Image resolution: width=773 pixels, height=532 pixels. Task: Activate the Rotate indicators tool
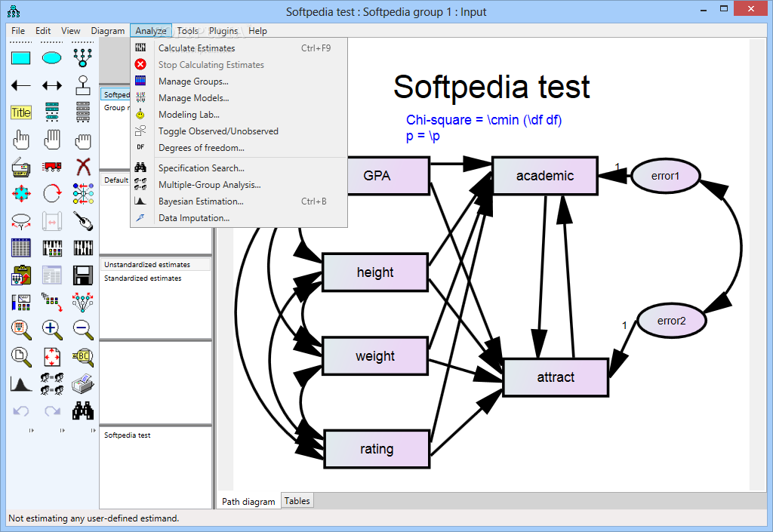pos(52,194)
